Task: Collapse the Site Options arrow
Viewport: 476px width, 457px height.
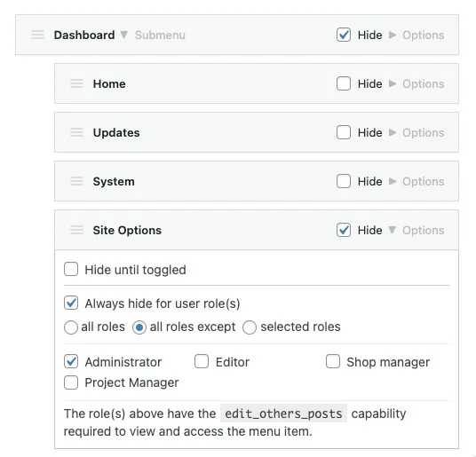Action: pyautogui.click(x=393, y=230)
